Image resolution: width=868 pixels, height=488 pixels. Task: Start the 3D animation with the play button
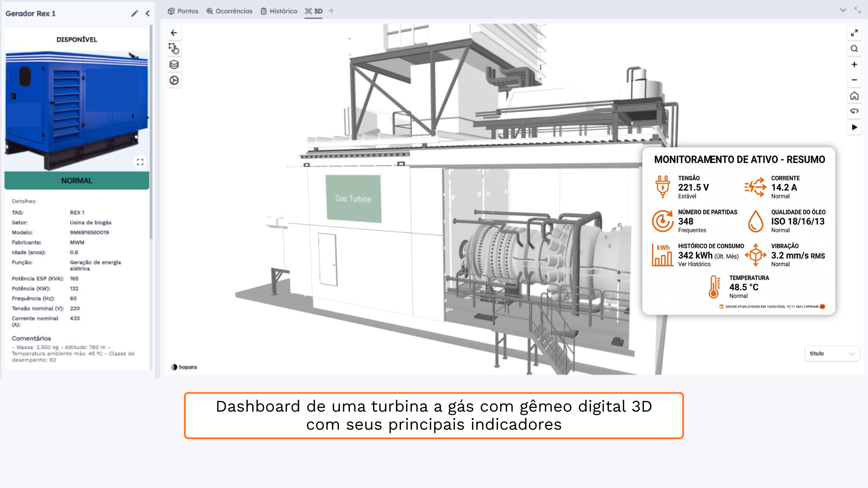(854, 127)
